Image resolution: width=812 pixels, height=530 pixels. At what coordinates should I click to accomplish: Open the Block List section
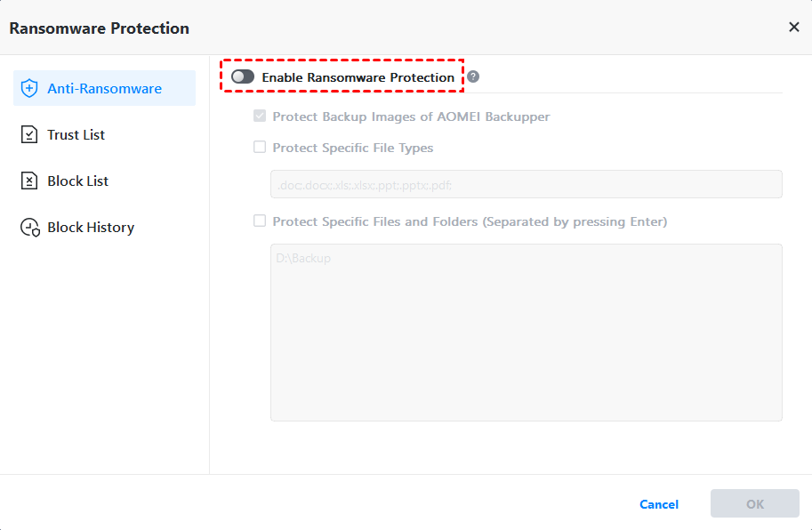coord(78,181)
